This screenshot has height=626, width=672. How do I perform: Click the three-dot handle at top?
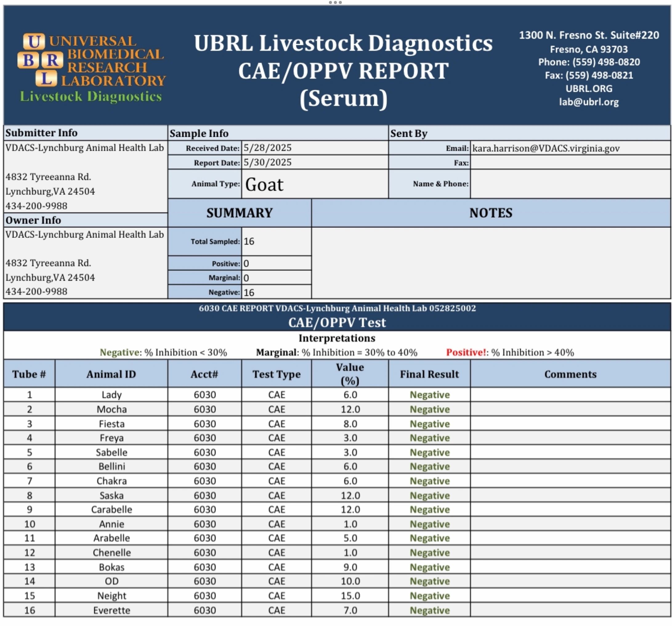coord(335,2)
